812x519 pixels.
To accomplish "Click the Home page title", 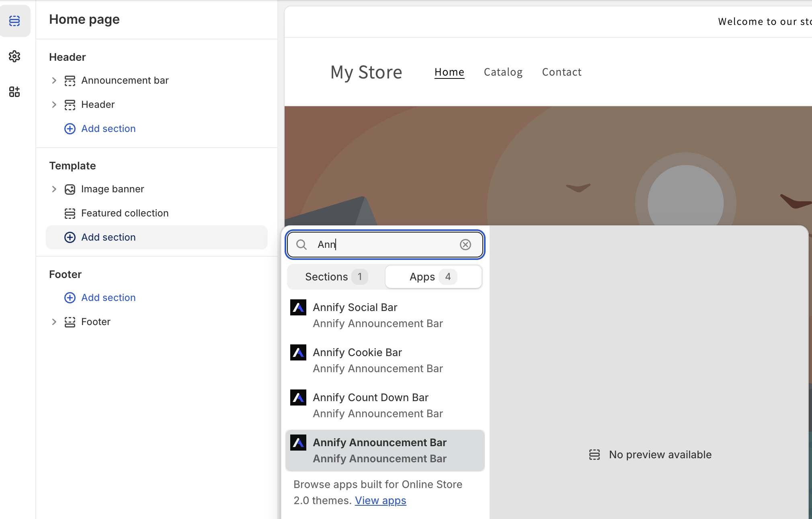I will [84, 19].
